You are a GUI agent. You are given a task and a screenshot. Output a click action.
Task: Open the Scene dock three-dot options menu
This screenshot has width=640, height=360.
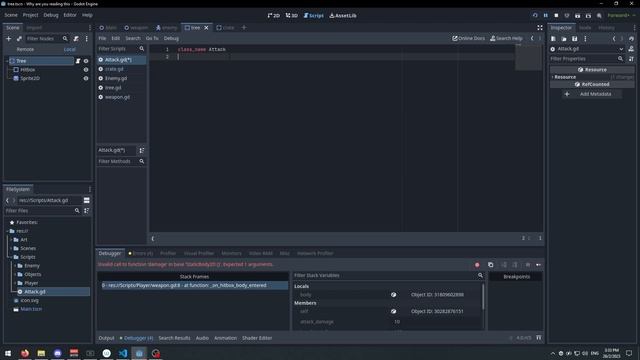87,38
